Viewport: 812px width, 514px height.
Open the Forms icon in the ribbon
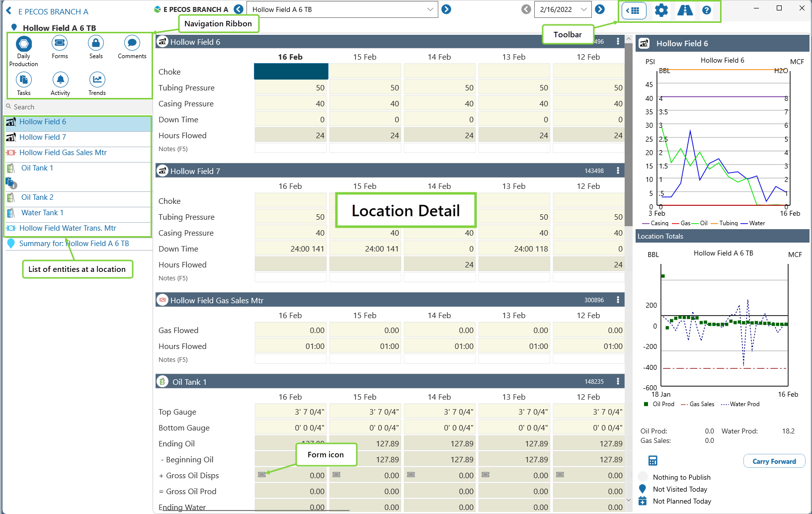coord(60,44)
